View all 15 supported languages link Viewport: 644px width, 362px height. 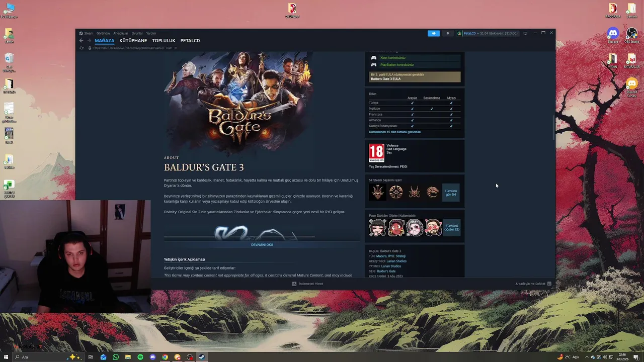click(x=395, y=132)
